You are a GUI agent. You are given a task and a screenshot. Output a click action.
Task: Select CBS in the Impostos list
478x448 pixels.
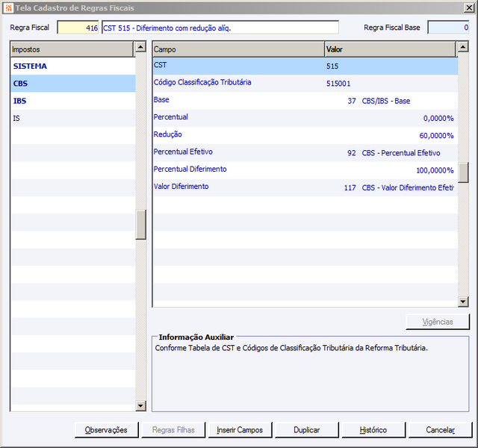pyautogui.click(x=73, y=84)
